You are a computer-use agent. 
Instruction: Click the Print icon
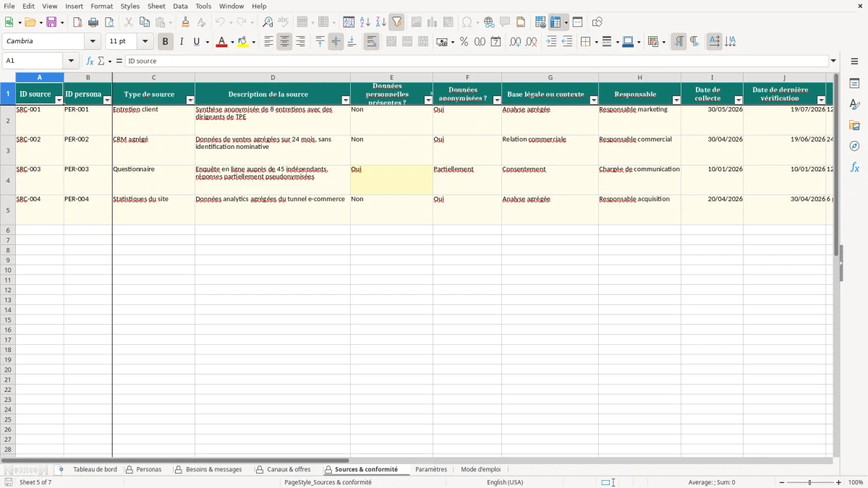click(93, 22)
